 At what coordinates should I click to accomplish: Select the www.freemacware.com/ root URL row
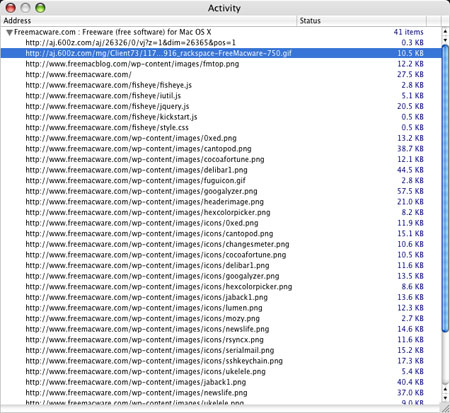point(221,75)
